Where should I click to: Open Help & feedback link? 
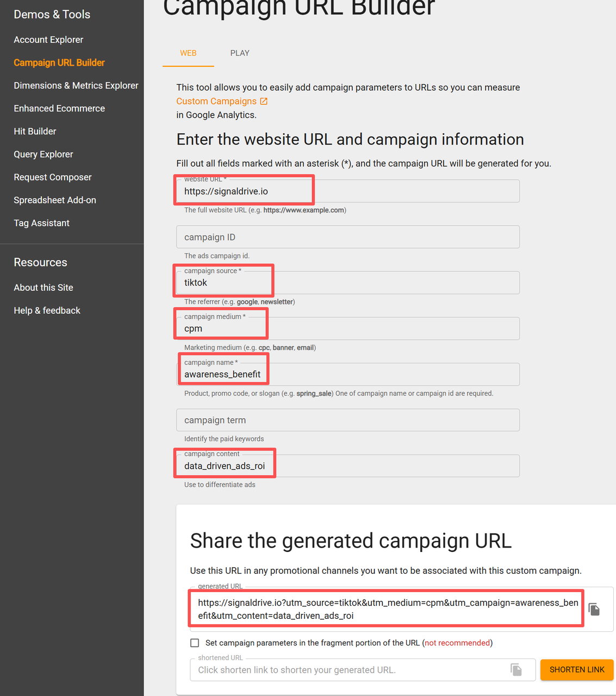point(47,310)
